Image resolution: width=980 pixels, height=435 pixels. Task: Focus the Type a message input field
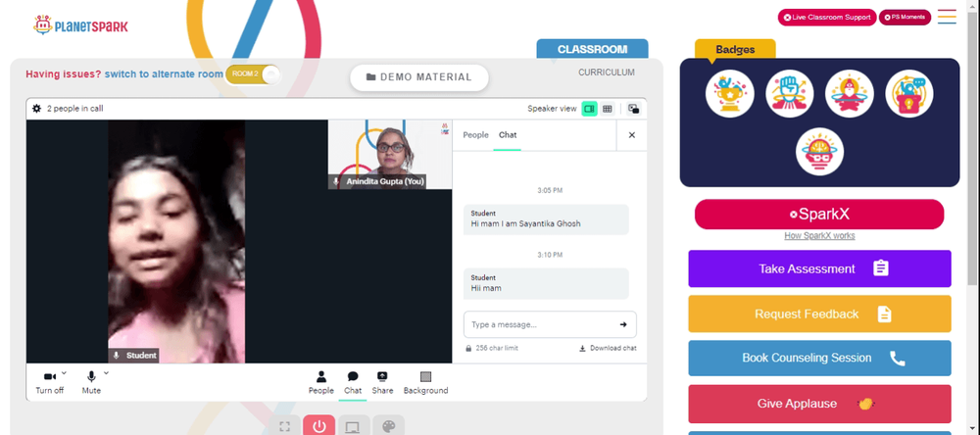pyautogui.click(x=550, y=324)
